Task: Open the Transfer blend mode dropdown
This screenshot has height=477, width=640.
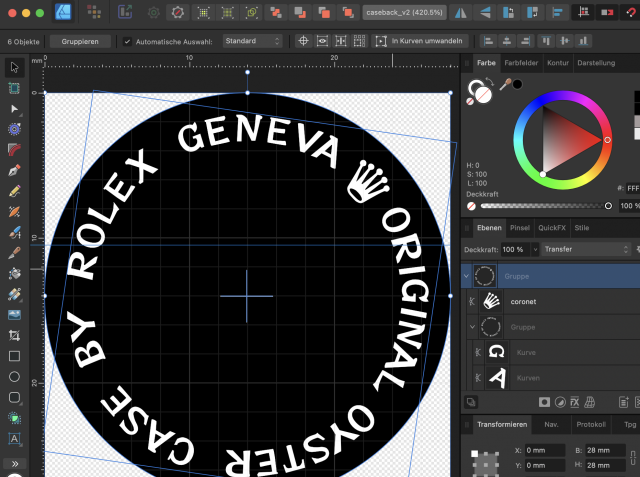Action: (586, 249)
